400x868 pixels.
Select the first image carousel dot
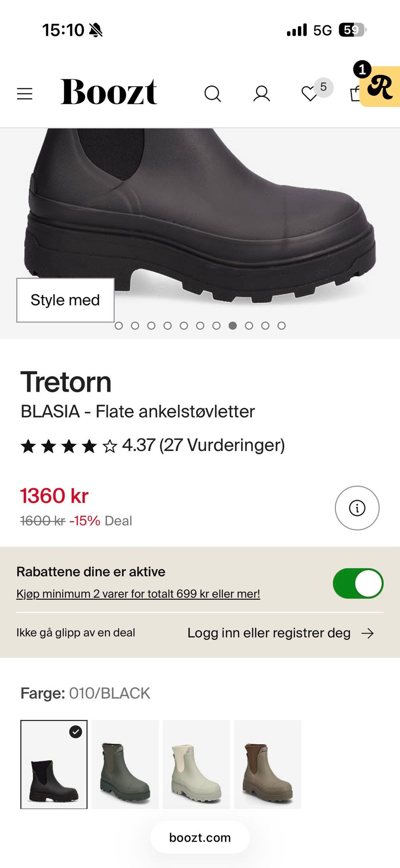pyautogui.click(x=119, y=326)
